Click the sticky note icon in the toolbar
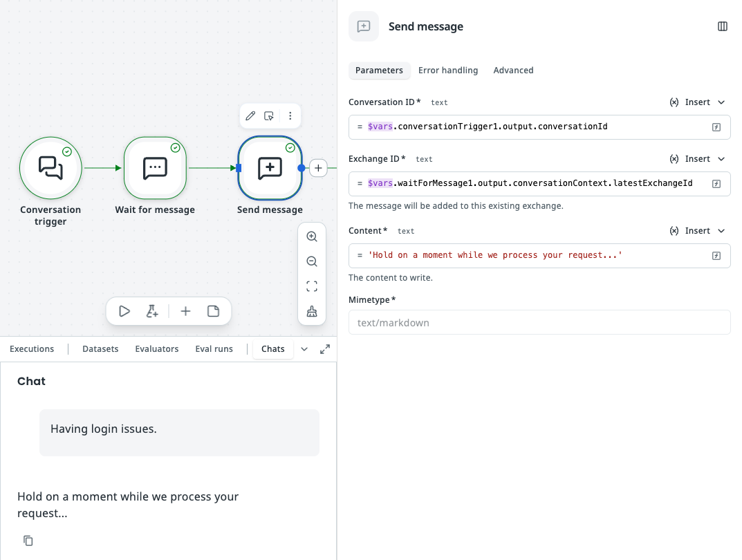The width and height of the screenshot is (742, 560). [214, 311]
